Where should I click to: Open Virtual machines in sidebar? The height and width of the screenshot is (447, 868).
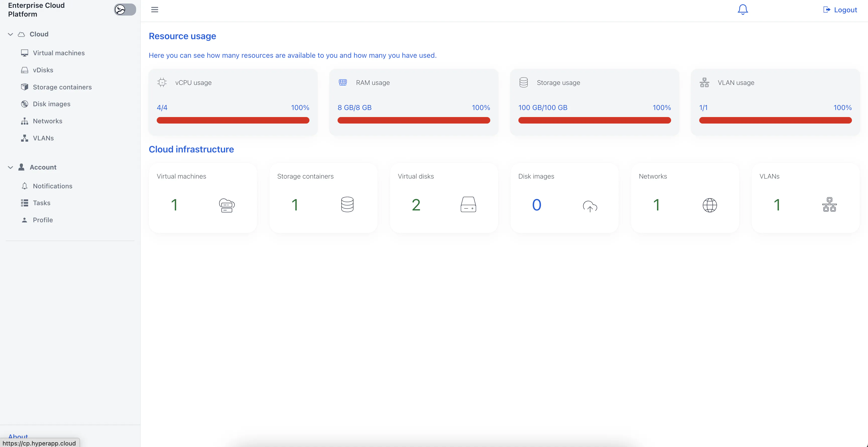tap(59, 53)
